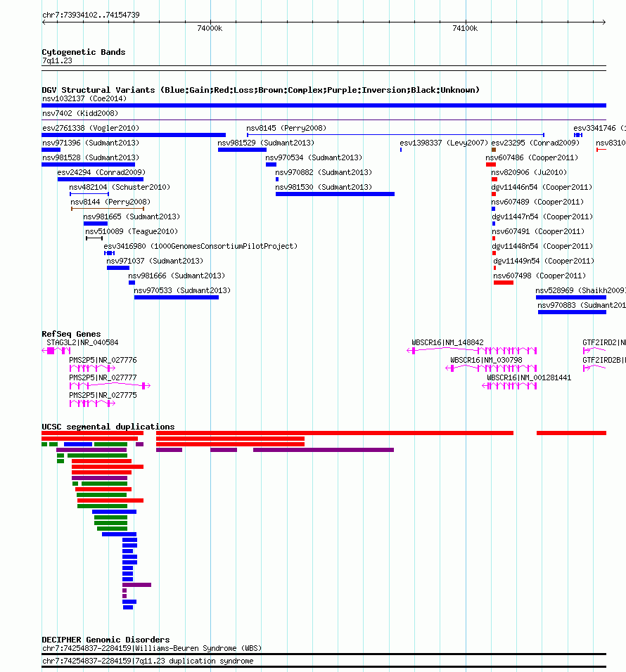Click the left arrow at ruler start
The width and height of the screenshot is (626, 672).
point(44,22)
